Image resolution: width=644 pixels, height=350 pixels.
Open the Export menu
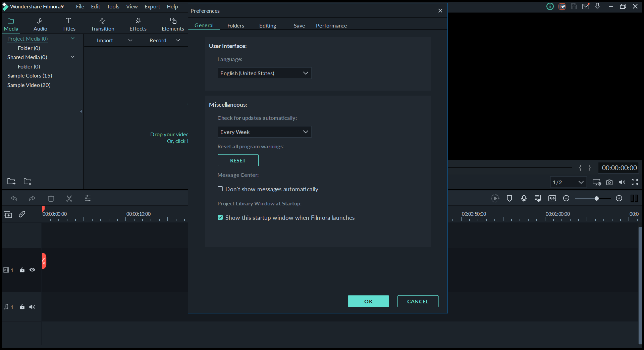[x=152, y=6]
